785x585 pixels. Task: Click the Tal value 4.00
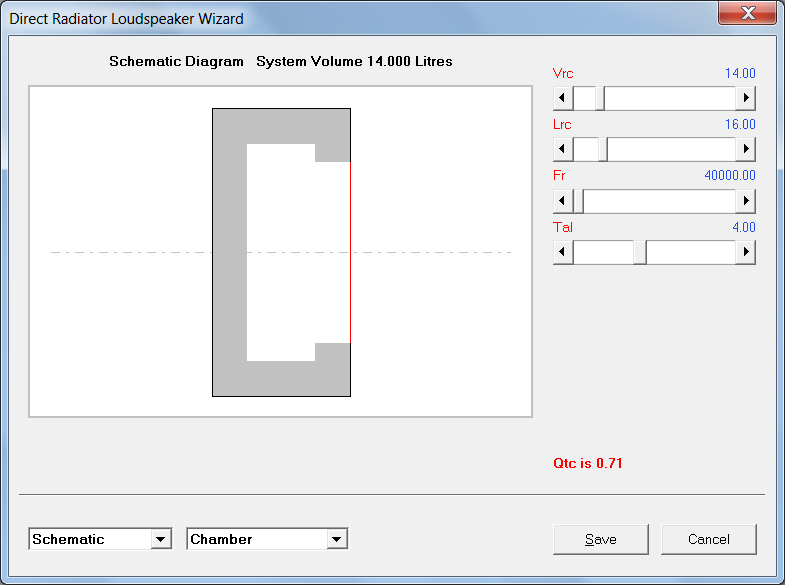click(744, 228)
